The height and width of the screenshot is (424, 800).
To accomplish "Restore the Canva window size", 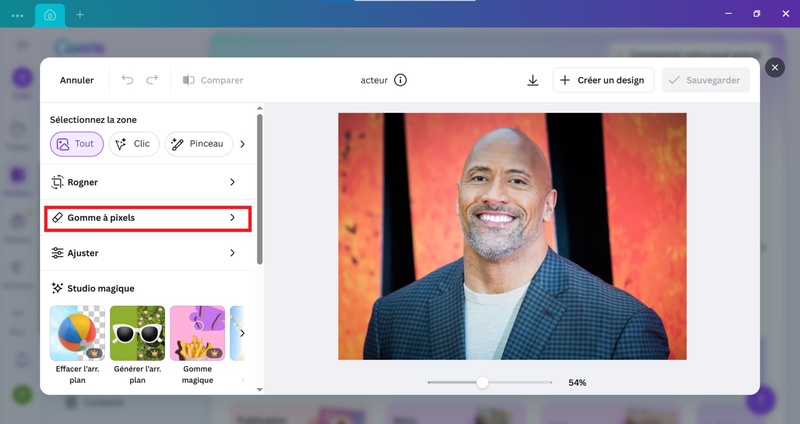I will [x=757, y=14].
